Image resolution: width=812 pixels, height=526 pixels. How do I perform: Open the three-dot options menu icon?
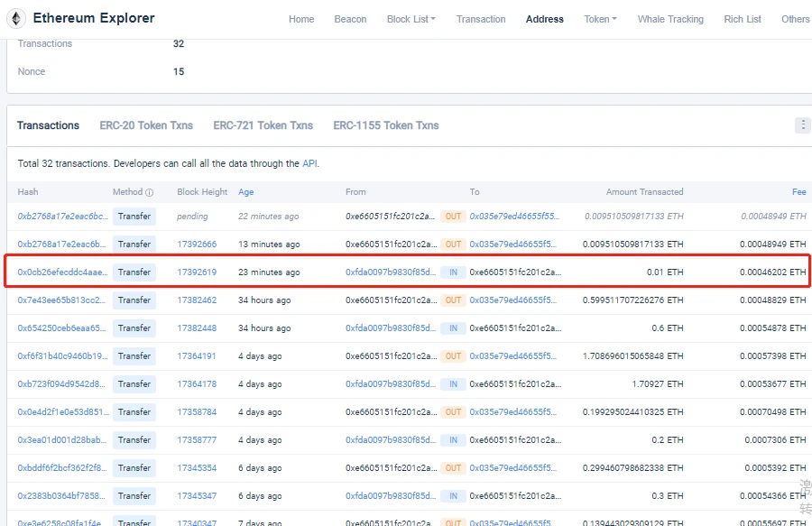coord(802,125)
